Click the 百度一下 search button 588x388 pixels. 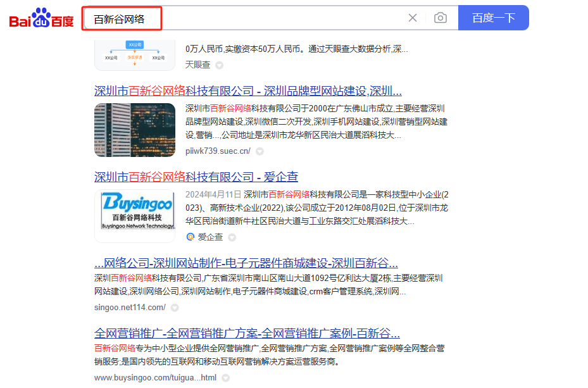coord(493,18)
